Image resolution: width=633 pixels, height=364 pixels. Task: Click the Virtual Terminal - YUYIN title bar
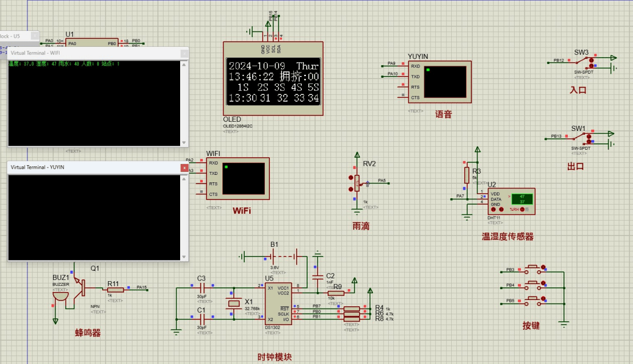coord(86,167)
